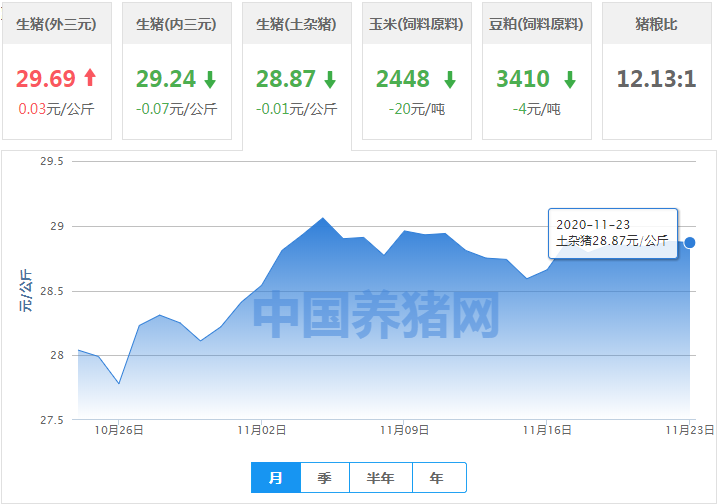Screen dimensions: 719x504
Task: Select the 生猪(内三元) price tab
Action: point(177,71)
